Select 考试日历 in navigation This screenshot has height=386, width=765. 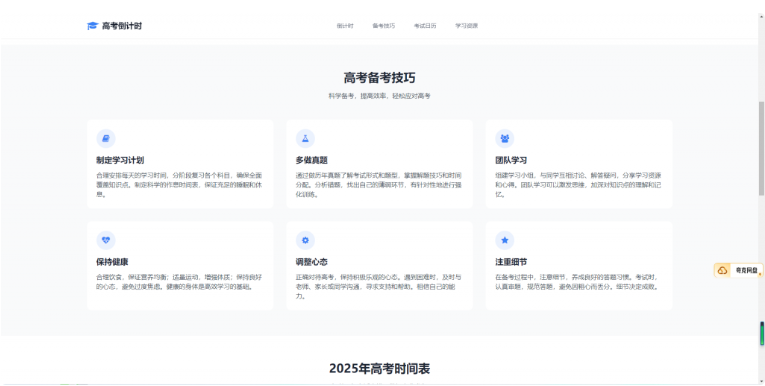click(x=425, y=26)
